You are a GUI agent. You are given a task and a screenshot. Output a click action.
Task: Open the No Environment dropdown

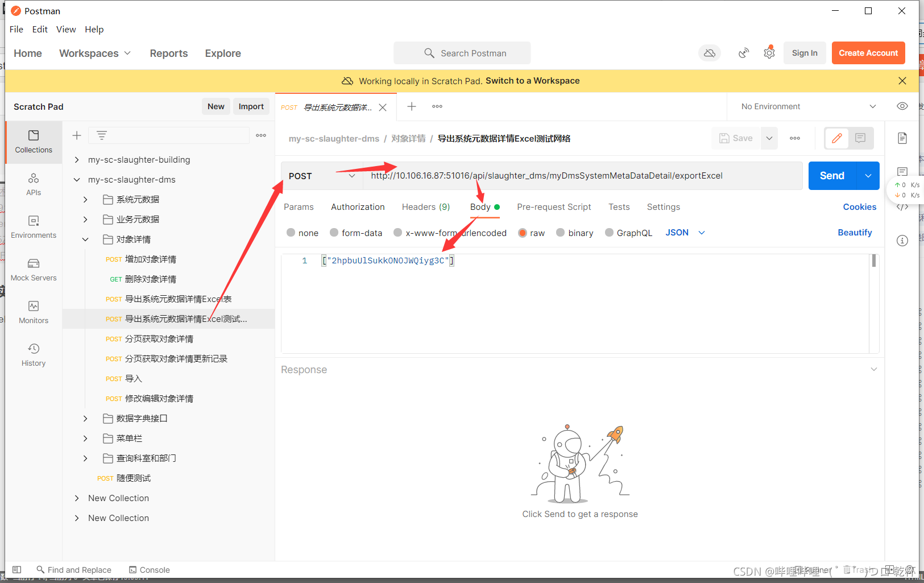(x=808, y=106)
